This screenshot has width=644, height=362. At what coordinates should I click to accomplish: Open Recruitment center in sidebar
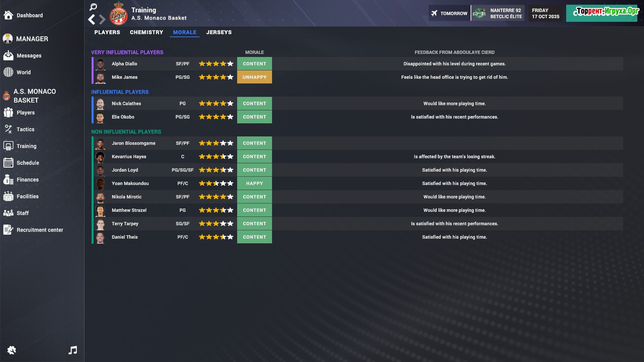(40, 230)
